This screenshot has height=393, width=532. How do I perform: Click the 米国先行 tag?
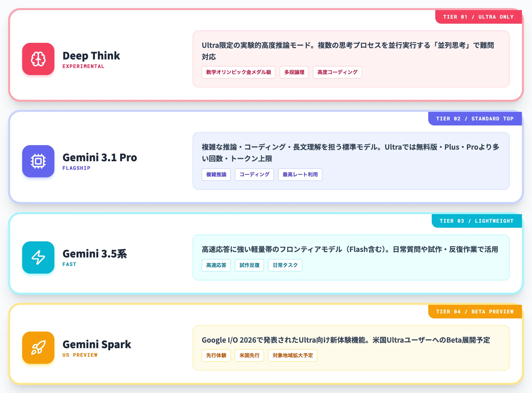coord(249,355)
